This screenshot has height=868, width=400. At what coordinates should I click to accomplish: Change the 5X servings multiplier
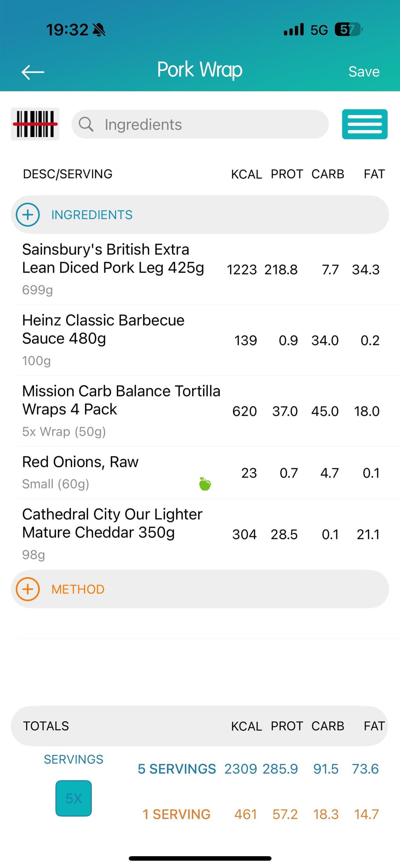74,798
